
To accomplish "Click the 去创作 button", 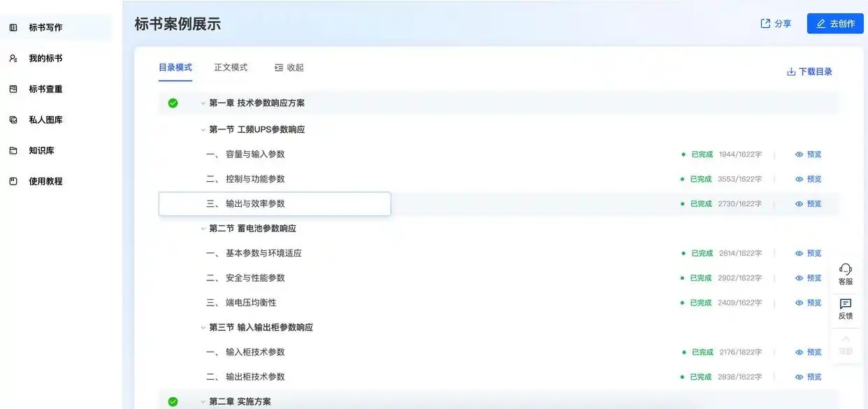I will [834, 23].
